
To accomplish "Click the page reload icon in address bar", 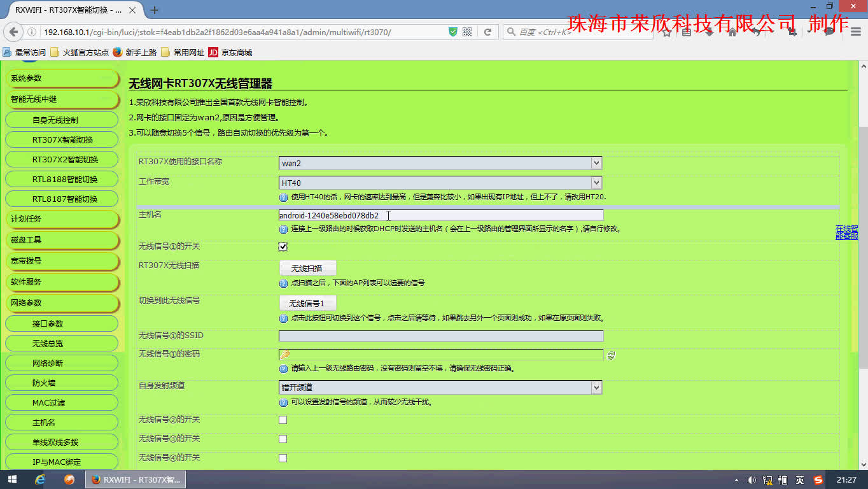I will point(488,31).
